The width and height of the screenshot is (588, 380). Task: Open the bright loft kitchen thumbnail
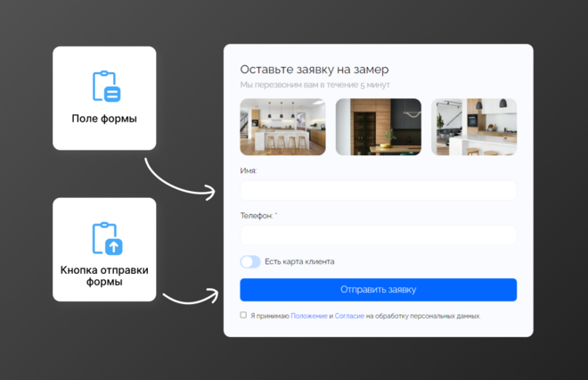click(474, 127)
